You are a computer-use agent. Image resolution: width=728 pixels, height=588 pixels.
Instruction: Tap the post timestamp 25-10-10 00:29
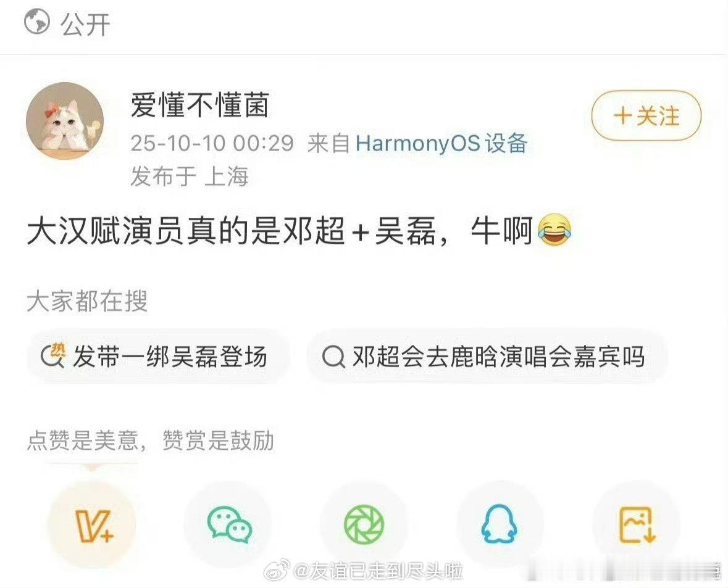[x=212, y=143]
